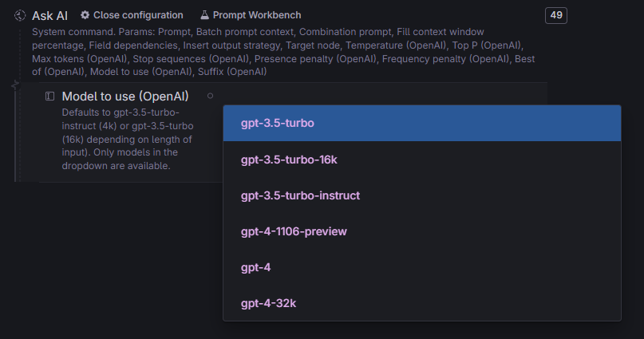Click the gear icon beside Close configuration
The image size is (644, 339).
coord(85,15)
